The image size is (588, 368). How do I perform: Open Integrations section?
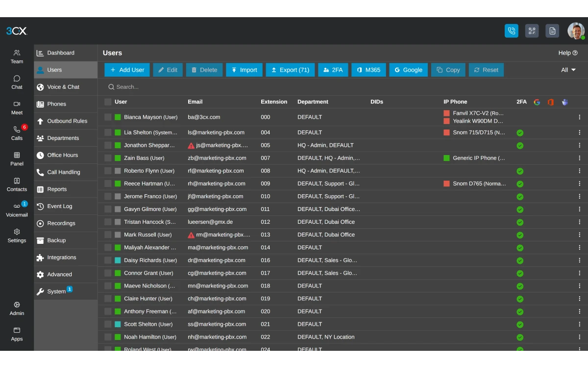tap(66, 257)
